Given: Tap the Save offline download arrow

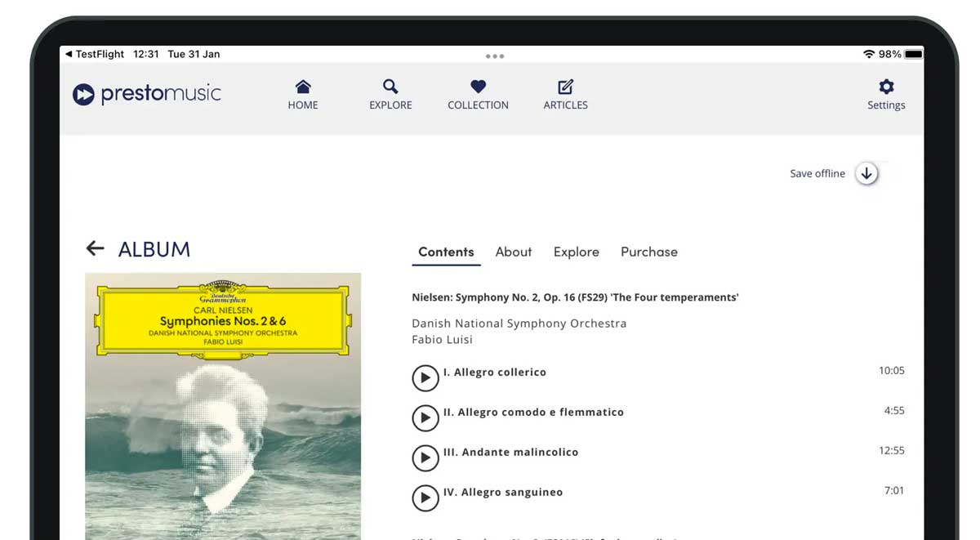Looking at the screenshot, I should coord(866,173).
